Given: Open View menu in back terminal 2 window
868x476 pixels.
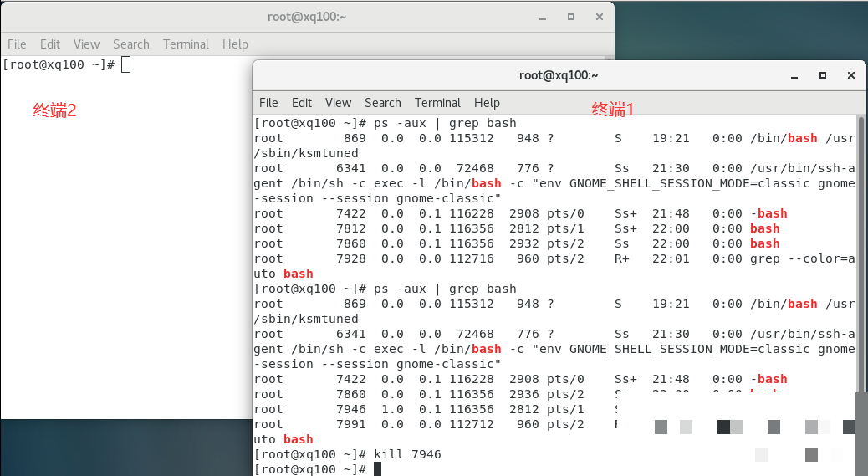Looking at the screenshot, I should tap(86, 44).
